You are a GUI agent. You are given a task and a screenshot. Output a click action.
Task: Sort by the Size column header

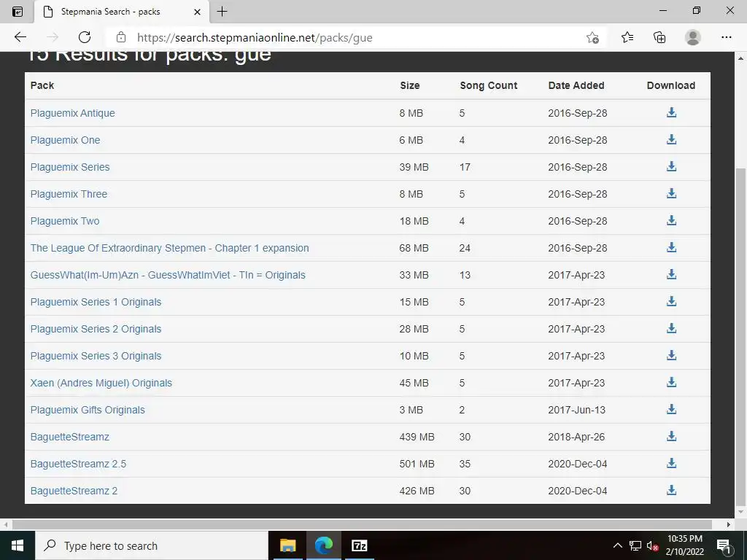click(x=410, y=86)
